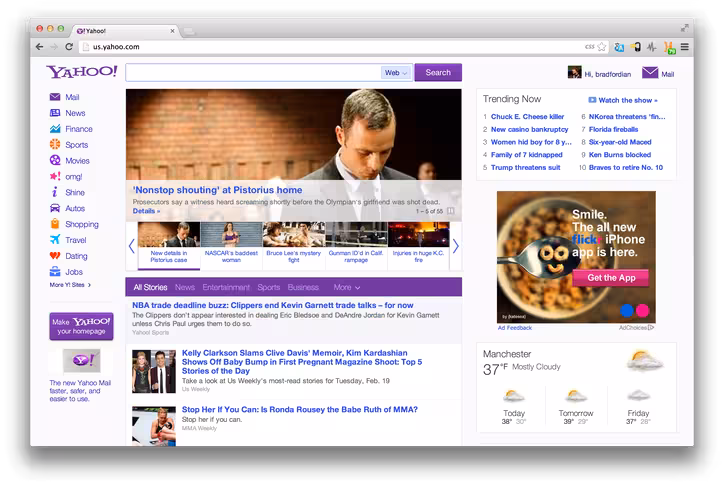Screen dimensions: 724x488
Task: Click the fullscreen arrows icon in window corner
Action: tap(684, 28)
